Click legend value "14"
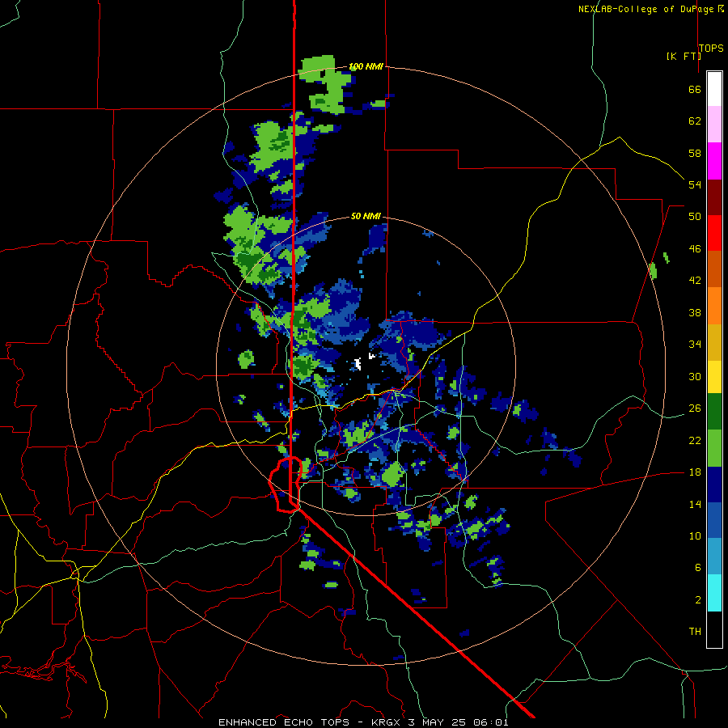The height and width of the screenshot is (728, 728). 695,504
